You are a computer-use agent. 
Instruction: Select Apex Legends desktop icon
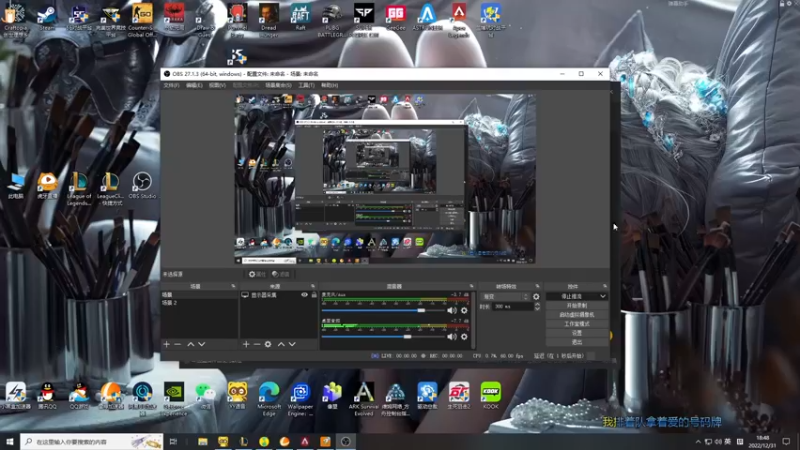click(459, 20)
